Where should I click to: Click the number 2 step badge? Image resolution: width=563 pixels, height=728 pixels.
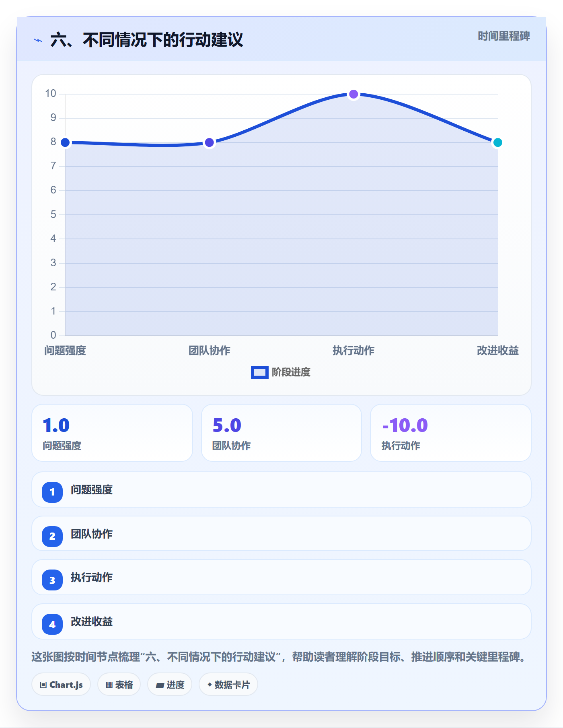(52, 536)
